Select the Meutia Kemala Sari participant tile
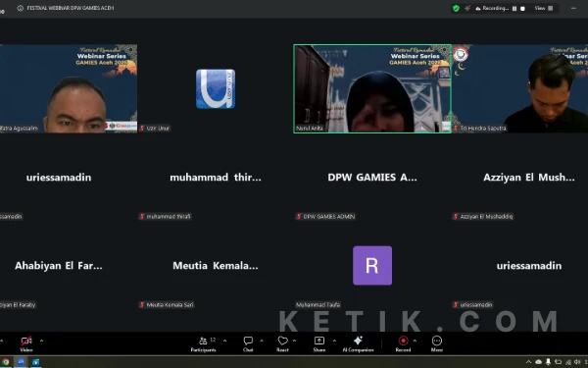 (x=216, y=266)
